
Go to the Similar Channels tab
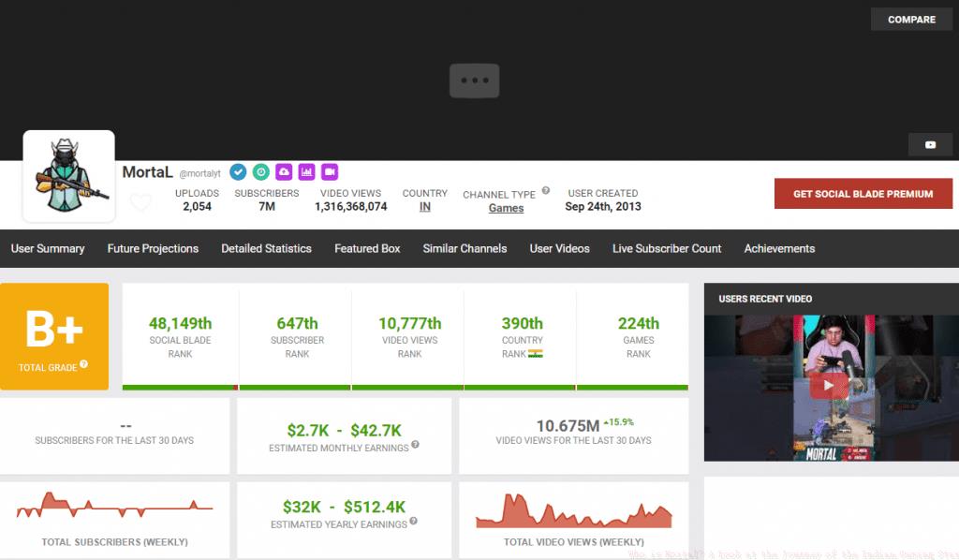click(465, 248)
